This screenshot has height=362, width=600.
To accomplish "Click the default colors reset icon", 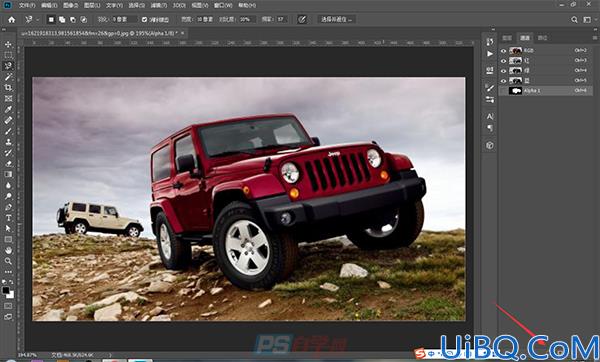I will point(4,282).
